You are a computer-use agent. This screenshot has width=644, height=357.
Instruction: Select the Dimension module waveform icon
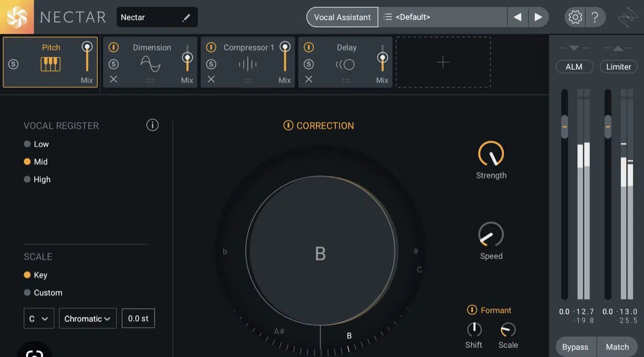point(150,64)
